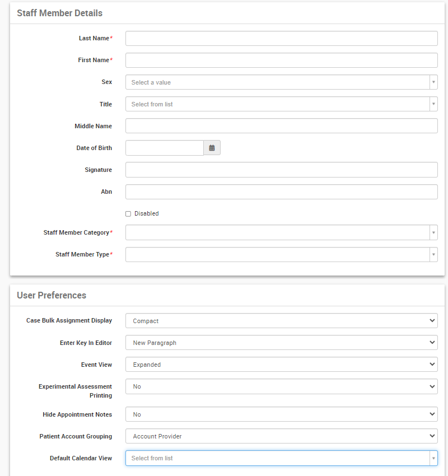The image size is (448, 476).
Task: Open Staff Member Category dropdown
Action: click(x=281, y=232)
